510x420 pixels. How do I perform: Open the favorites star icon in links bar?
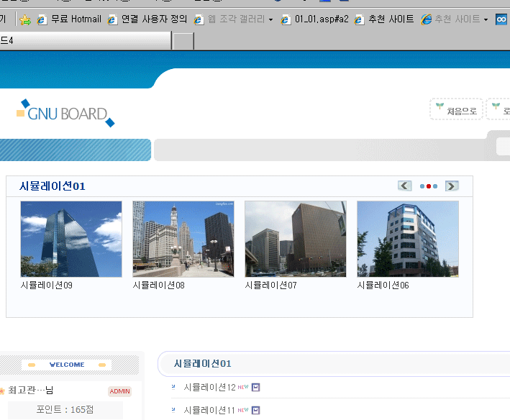[25, 19]
